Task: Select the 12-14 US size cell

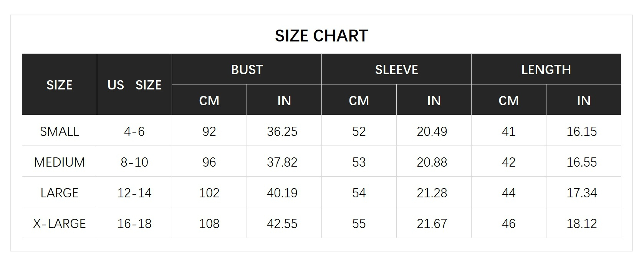Action: [x=134, y=193]
